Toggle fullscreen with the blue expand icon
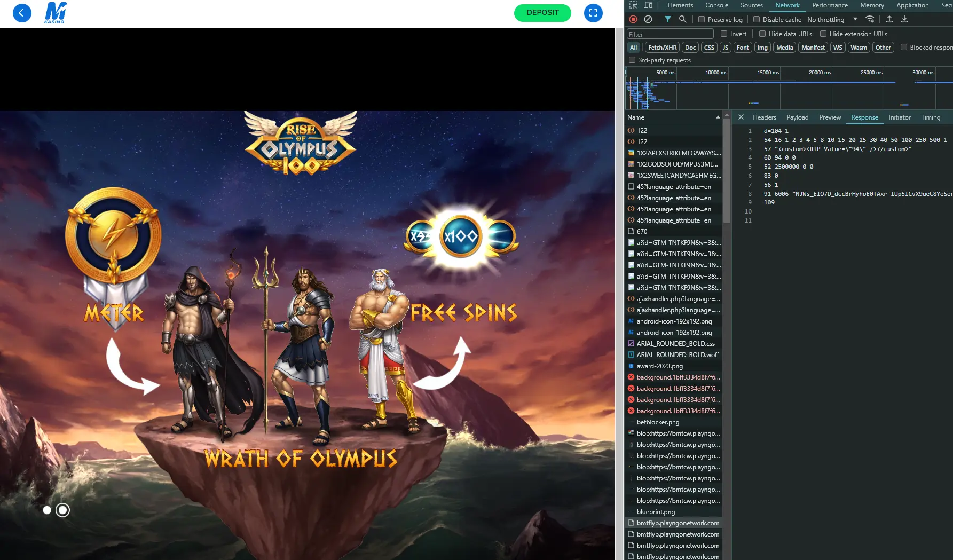Viewport: 953px width, 560px height. pyautogui.click(x=593, y=13)
